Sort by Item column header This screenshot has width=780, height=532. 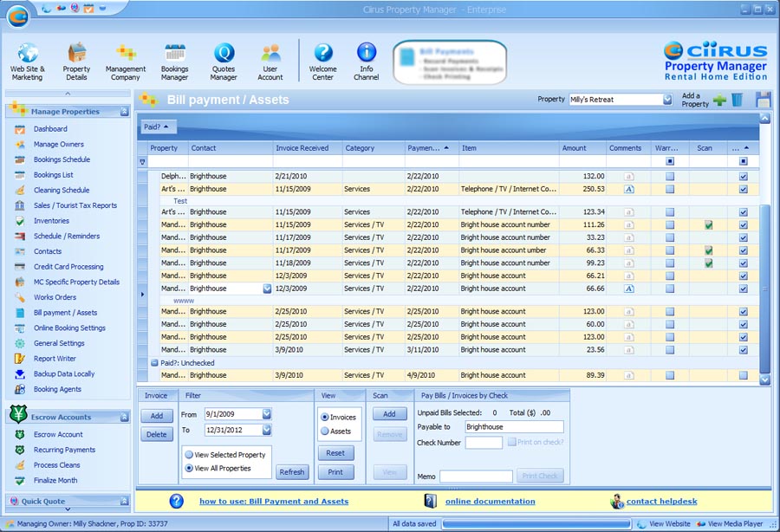509,148
